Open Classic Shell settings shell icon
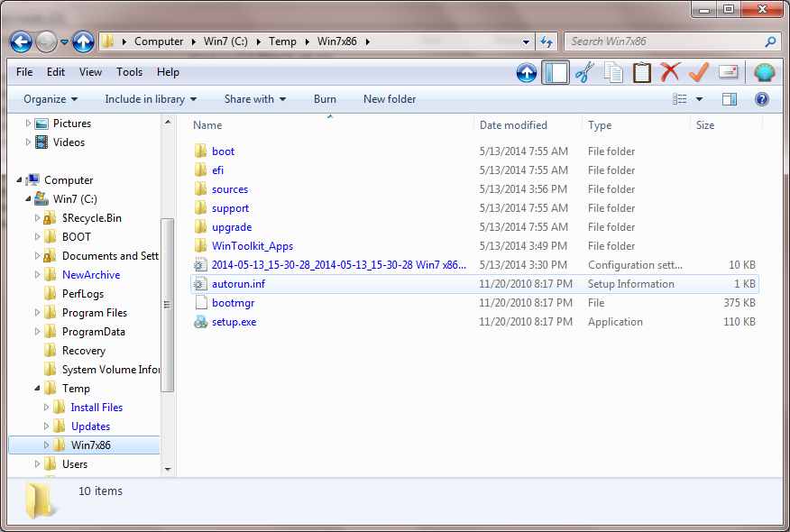790x532 pixels. 764,72
